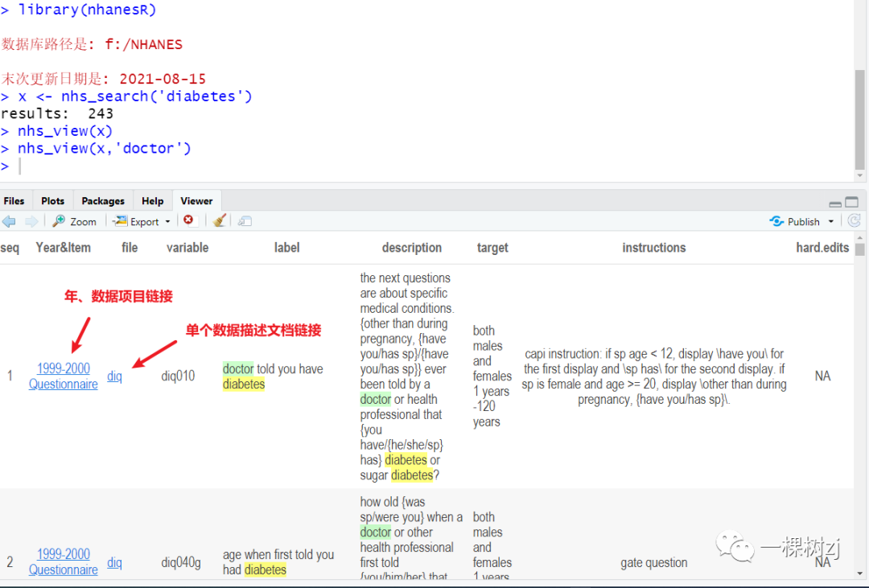Switch to the Plots tab
The width and height of the screenshot is (869, 588).
52,200
